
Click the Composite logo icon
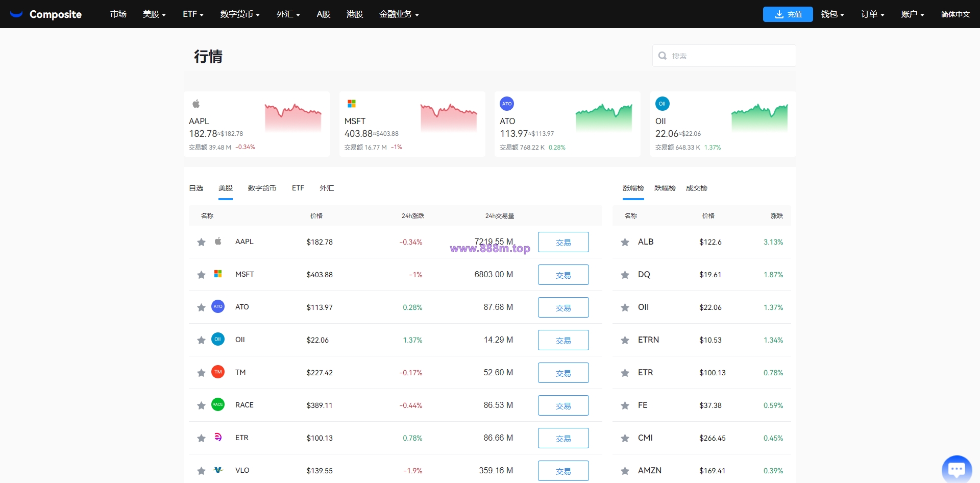(x=16, y=14)
